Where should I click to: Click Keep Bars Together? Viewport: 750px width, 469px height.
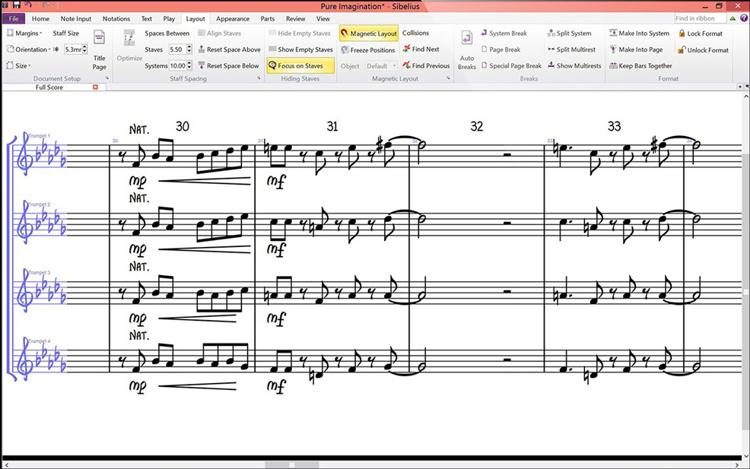click(640, 65)
